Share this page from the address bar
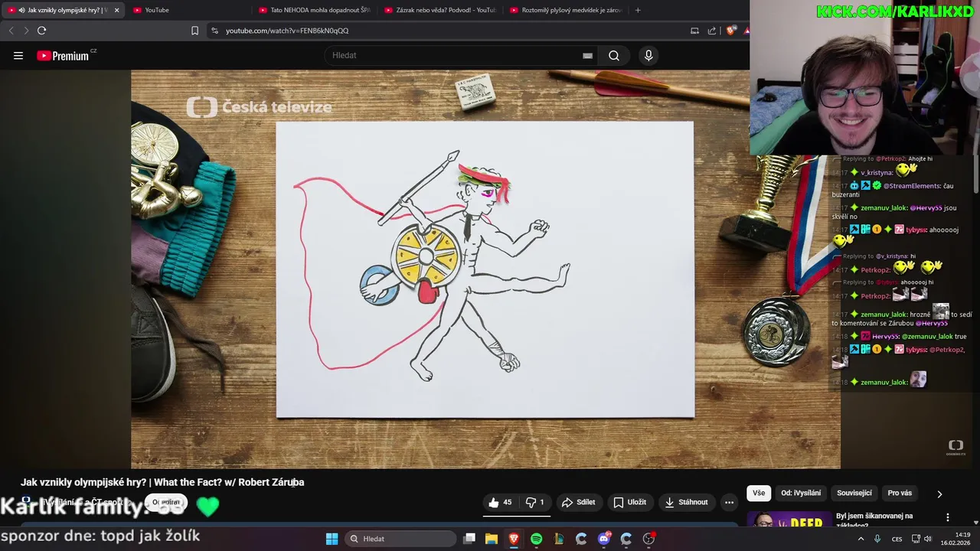Viewport: 980px width, 551px height. coord(712,31)
